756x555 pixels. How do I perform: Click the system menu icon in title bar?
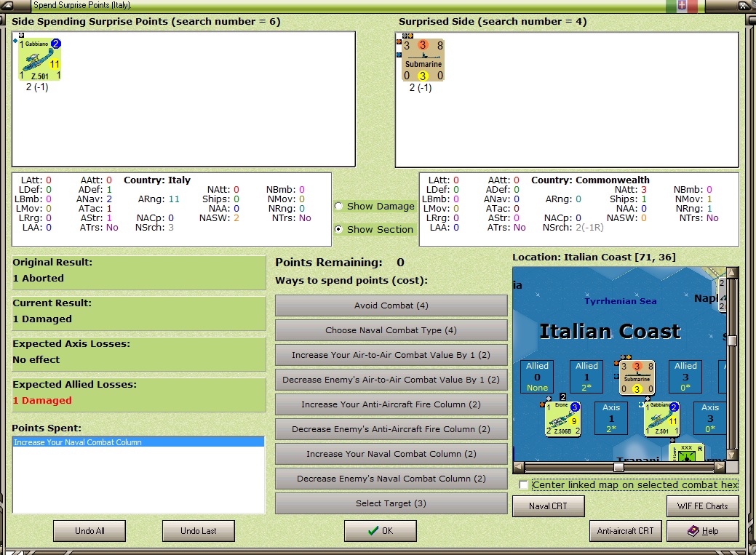pos(7,6)
